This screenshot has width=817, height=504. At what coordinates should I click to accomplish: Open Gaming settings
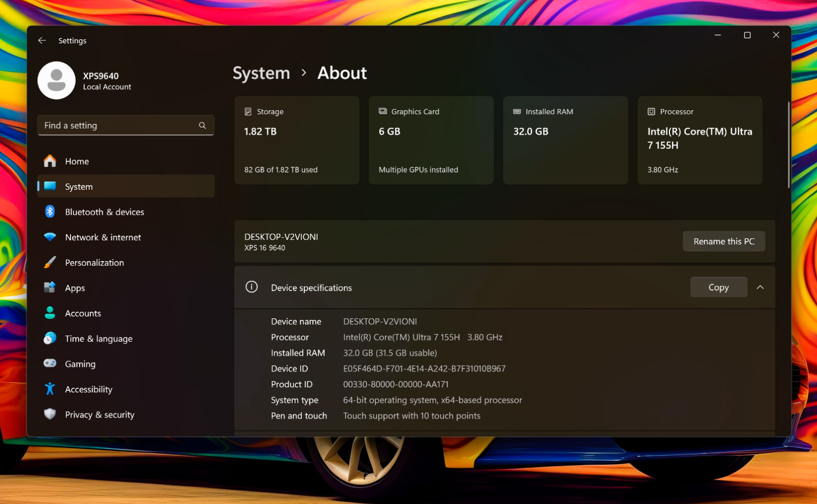pos(126,363)
